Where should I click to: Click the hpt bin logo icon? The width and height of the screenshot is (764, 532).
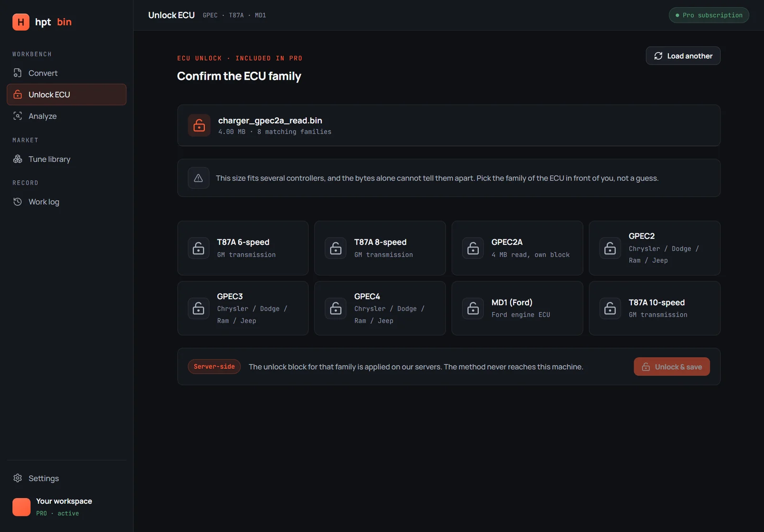click(21, 22)
